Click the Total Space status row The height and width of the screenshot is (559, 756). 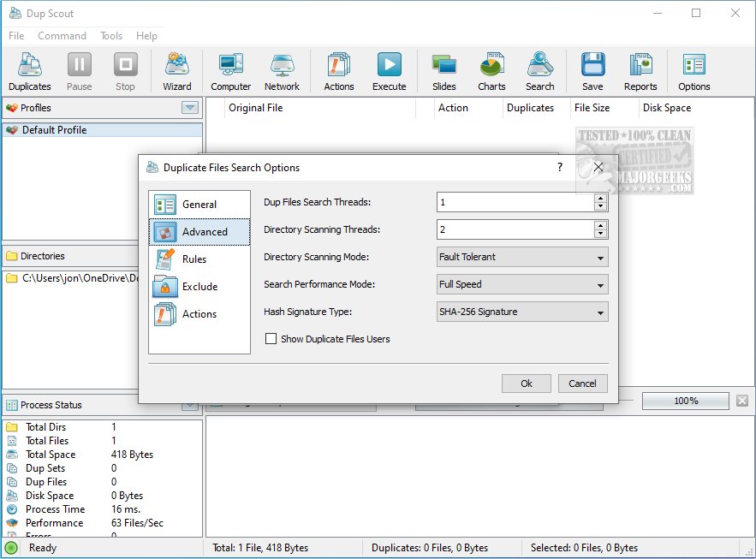pos(102,455)
